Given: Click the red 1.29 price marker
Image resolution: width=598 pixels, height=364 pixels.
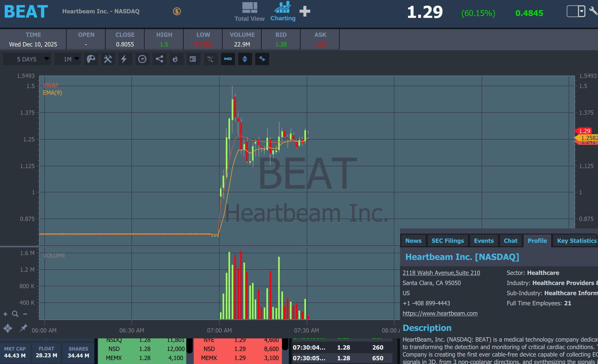Looking at the screenshot, I should click(584, 131).
